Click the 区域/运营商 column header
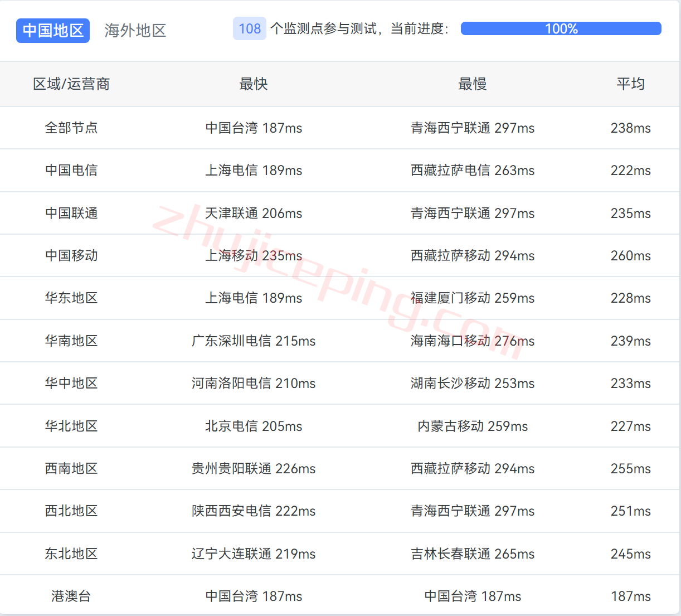681x616 pixels. tap(71, 84)
